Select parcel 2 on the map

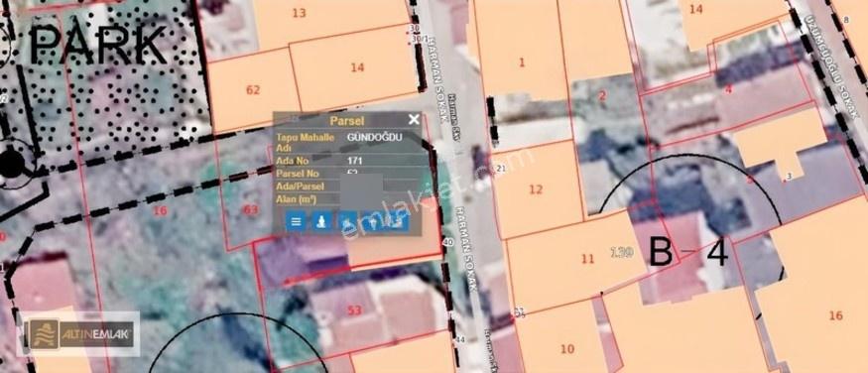tap(603, 96)
